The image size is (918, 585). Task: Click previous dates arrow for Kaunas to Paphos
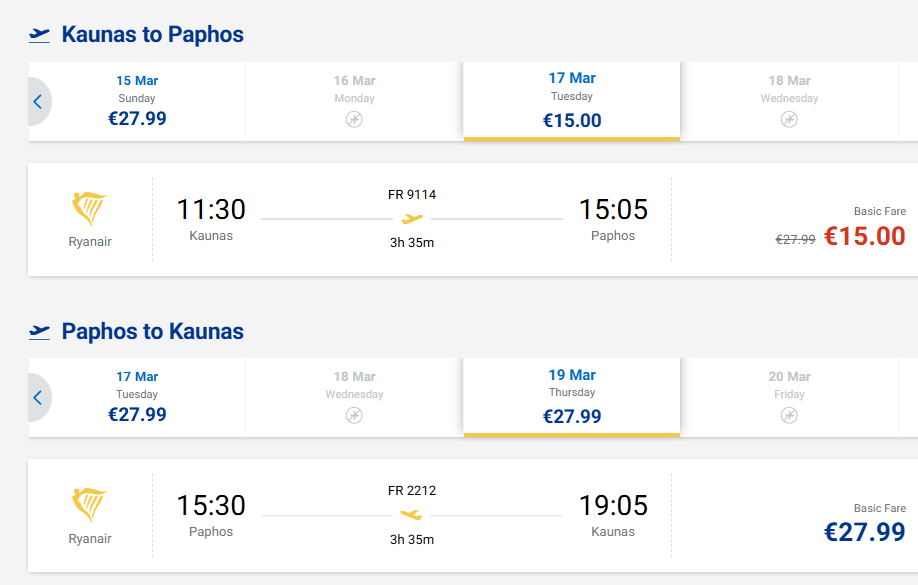pyautogui.click(x=38, y=101)
